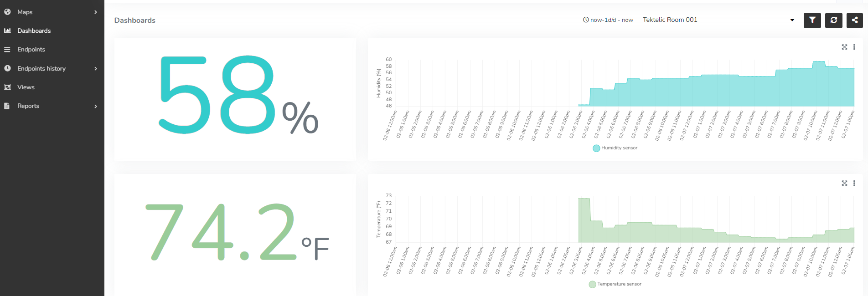Expand the temperature chart to fullscreen
Image resolution: width=868 pixels, height=296 pixels.
pos(844,183)
